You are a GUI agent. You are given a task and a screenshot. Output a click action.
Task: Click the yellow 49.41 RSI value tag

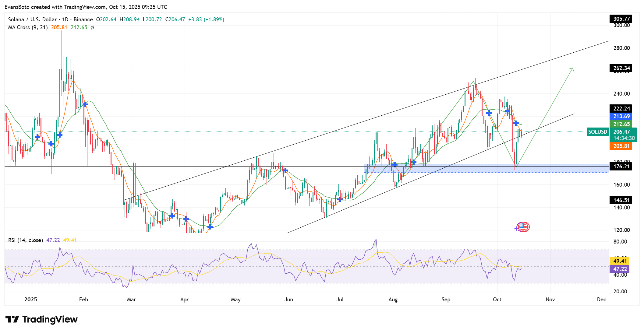[620, 261]
